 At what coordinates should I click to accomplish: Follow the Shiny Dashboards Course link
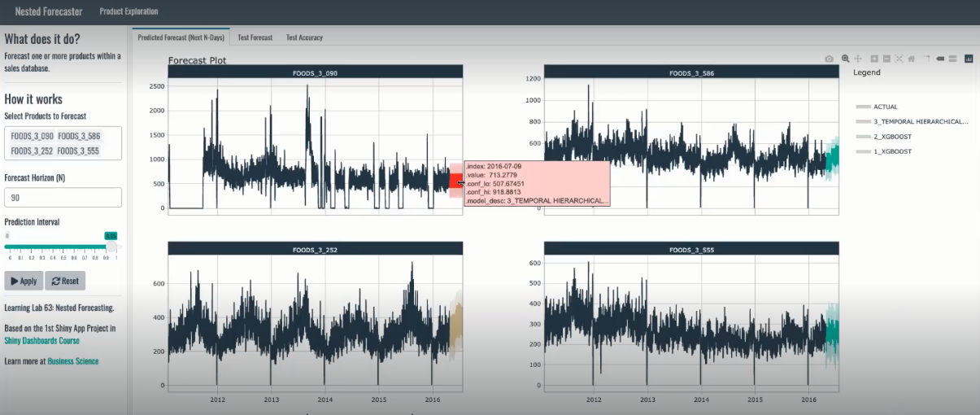click(x=41, y=341)
